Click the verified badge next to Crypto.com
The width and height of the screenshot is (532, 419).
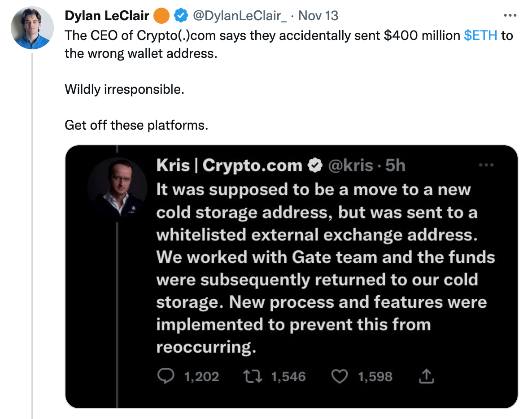click(315, 166)
